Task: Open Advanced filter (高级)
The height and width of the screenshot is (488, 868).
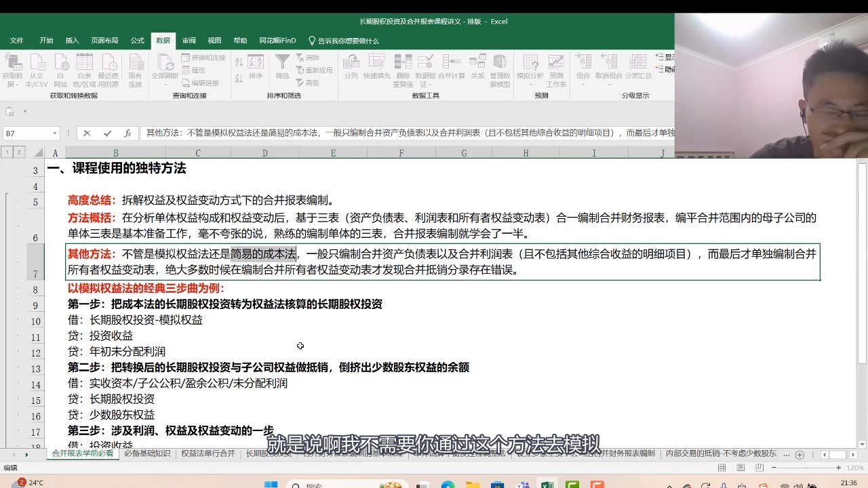Action: pyautogui.click(x=308, y=83)
